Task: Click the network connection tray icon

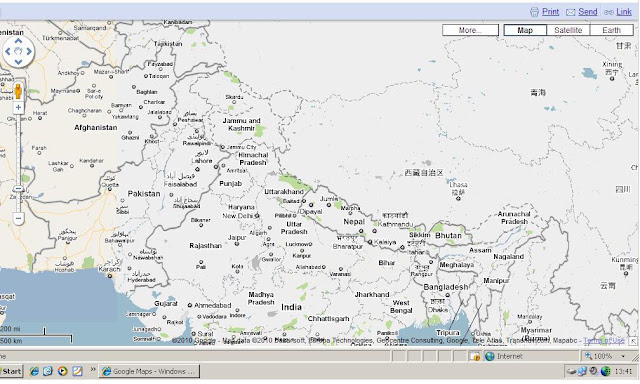Action: coord(582,371)
